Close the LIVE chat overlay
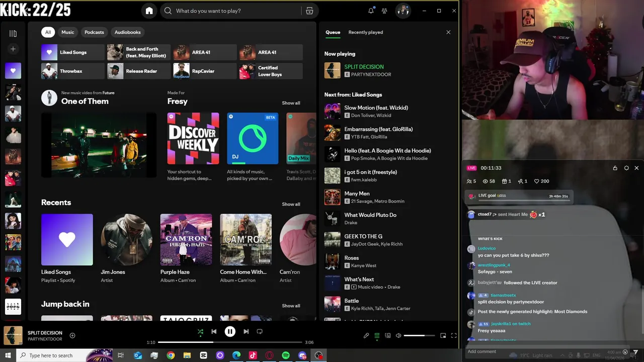644x362 pixels. 636,168
